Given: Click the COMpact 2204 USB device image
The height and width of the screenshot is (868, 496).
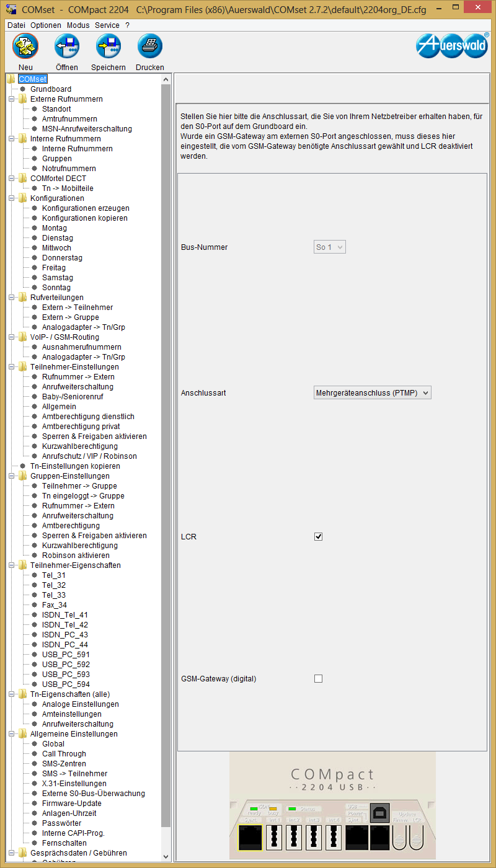Looking at the screenshot, I should 332,806.
